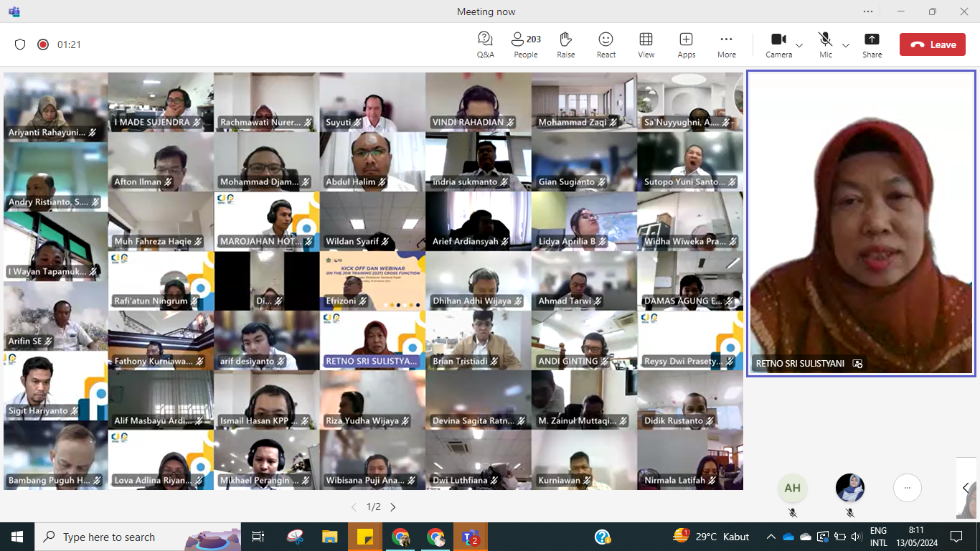Expand the Mic options dropdown arrow

845,45
